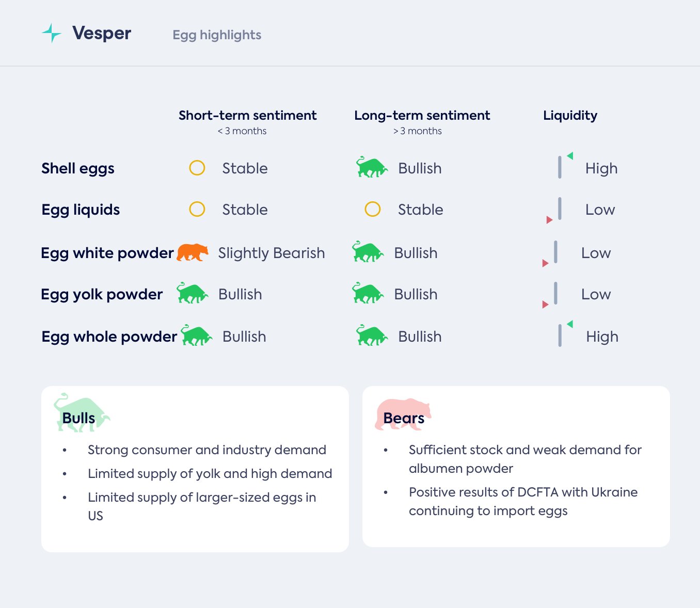Image resolution: width=700 pixels, height=608 pixels.
Task: Select Egg liquids short-term Stable circle
Action: point(197,209)
